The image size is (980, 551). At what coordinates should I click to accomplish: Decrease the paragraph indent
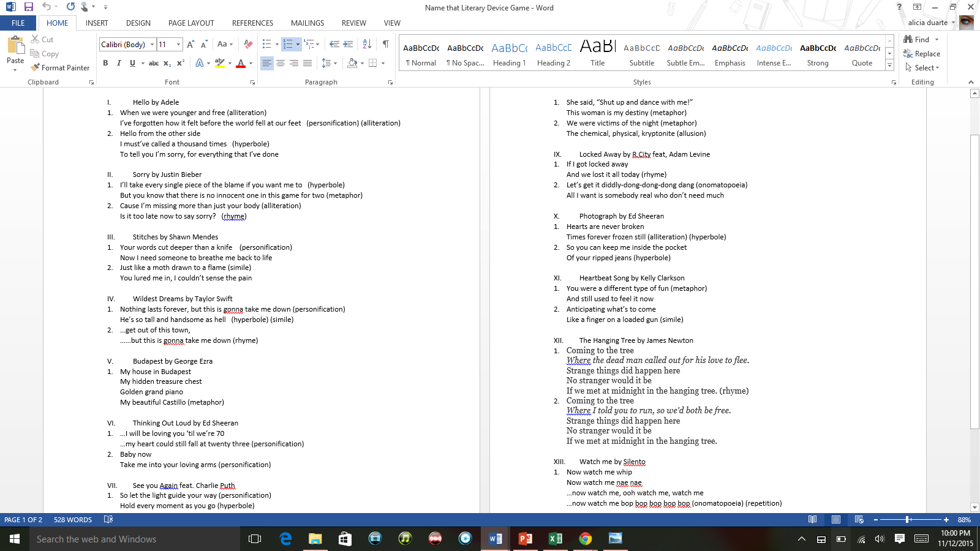pyautogui.click(x=334, y=44)
